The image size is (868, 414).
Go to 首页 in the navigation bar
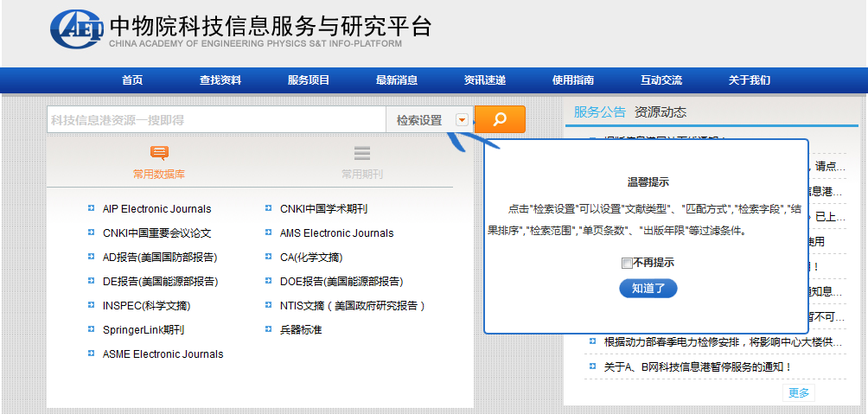[132, 80]
